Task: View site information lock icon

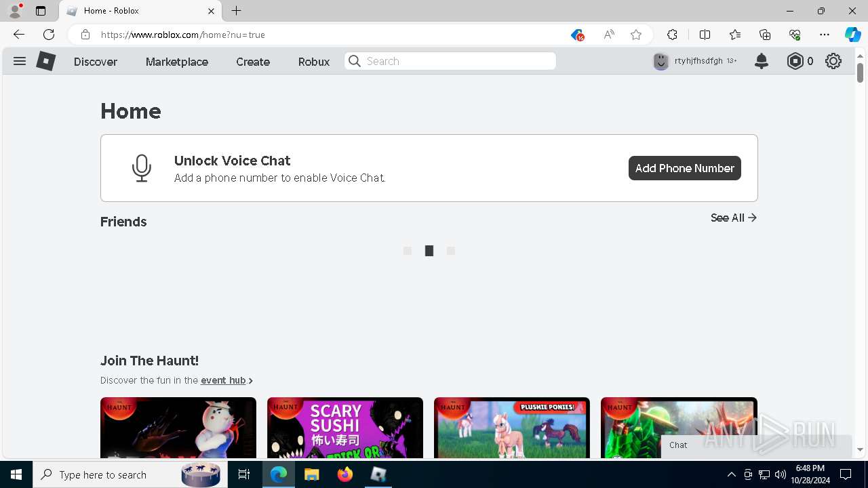Action: pyautogui.click(x=85, y=35)
